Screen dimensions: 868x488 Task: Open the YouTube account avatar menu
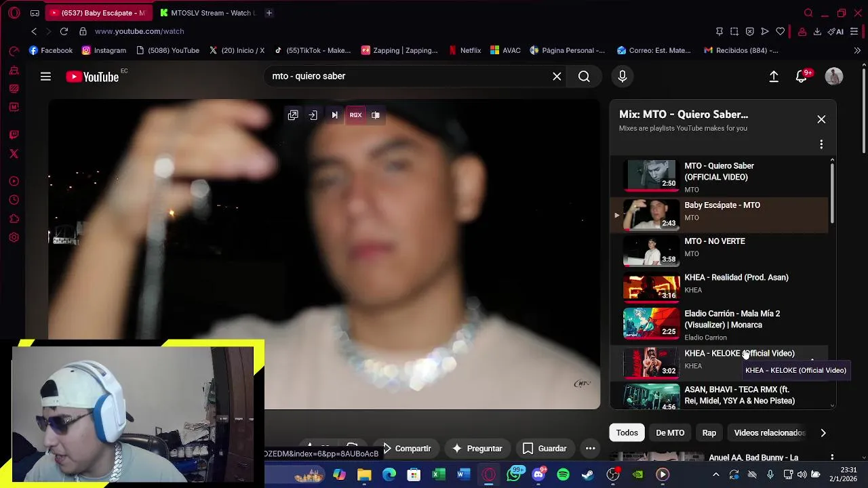point(834,77)
